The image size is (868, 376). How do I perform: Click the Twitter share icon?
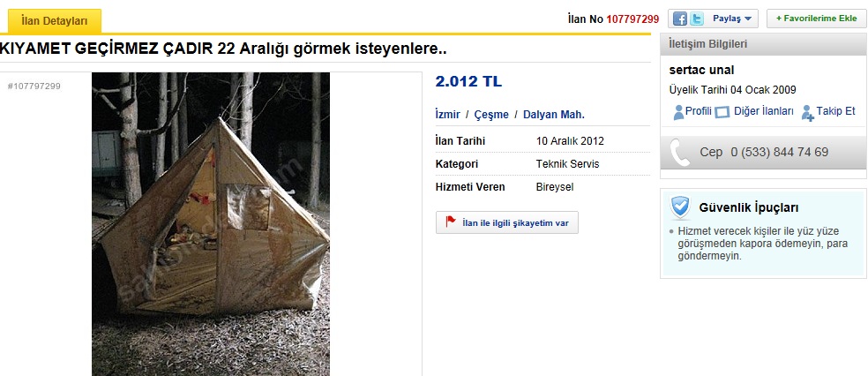point(696,19)
